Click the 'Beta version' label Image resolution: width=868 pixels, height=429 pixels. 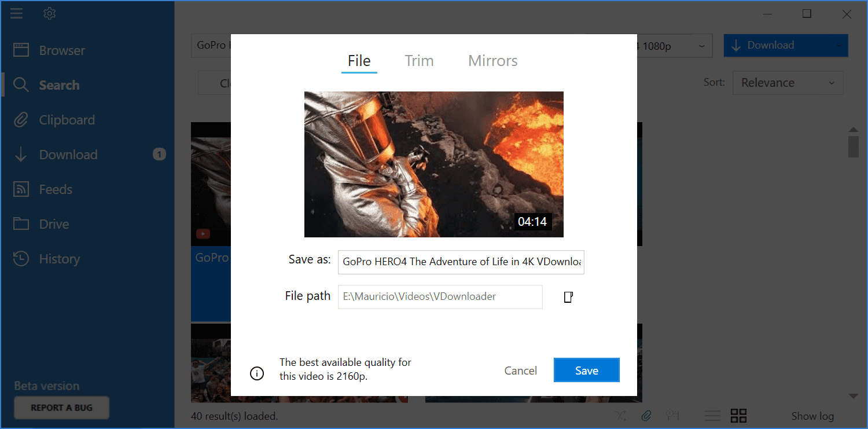pos(47,386)
